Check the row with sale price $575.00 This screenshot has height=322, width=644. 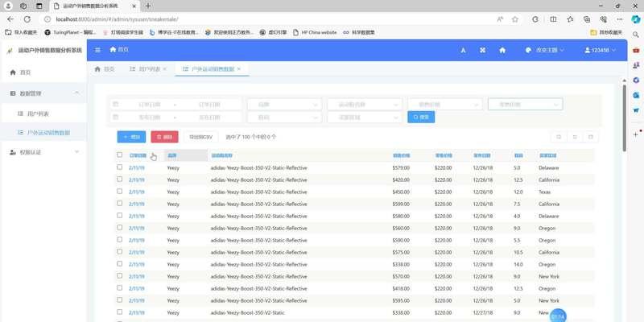119,251
